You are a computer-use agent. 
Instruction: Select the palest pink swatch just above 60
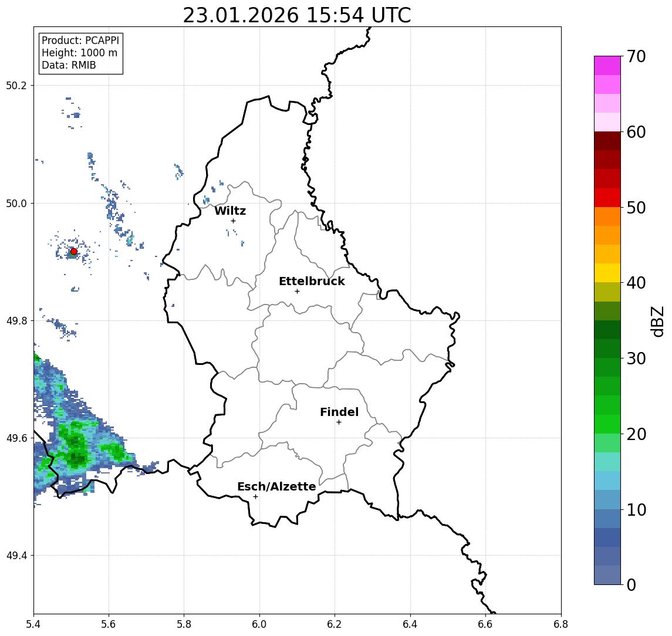pos(607,122)
